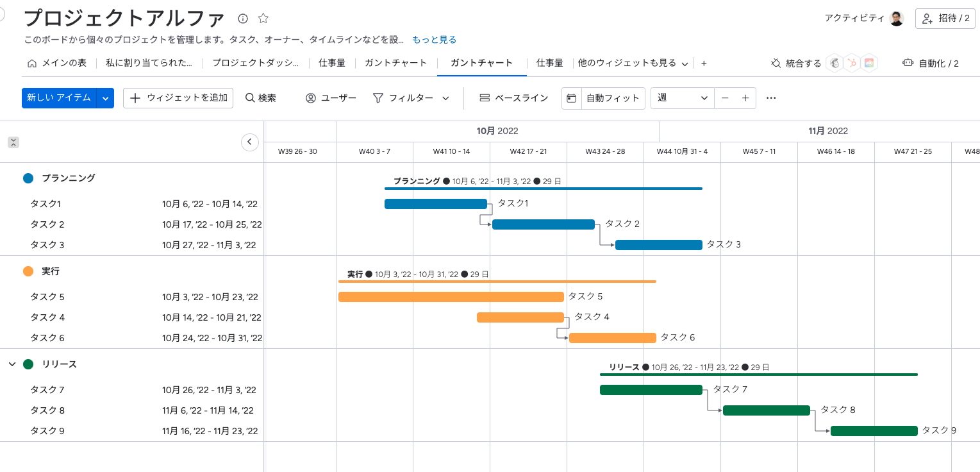Click the orange color dot next to 実行
The width and height of the screenshot is (980, 472).
(x=28, y=271)
